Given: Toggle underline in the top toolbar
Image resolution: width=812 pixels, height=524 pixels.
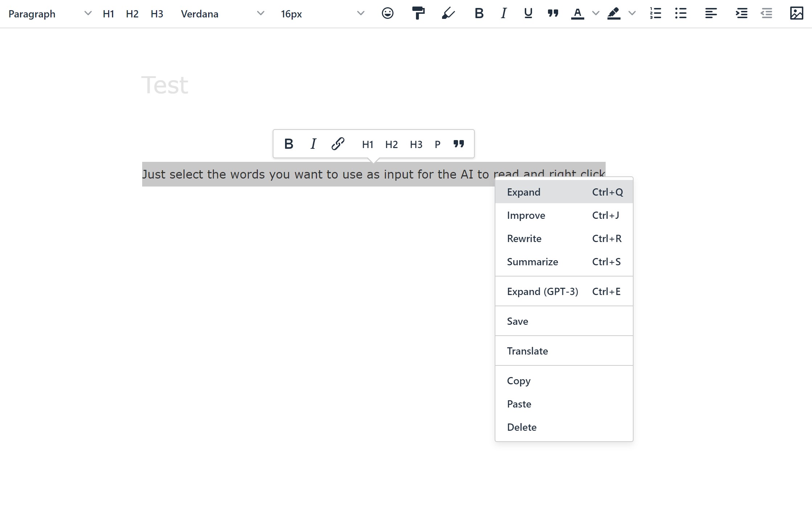Looking at the screenshot, I should (x=528, y=13).
